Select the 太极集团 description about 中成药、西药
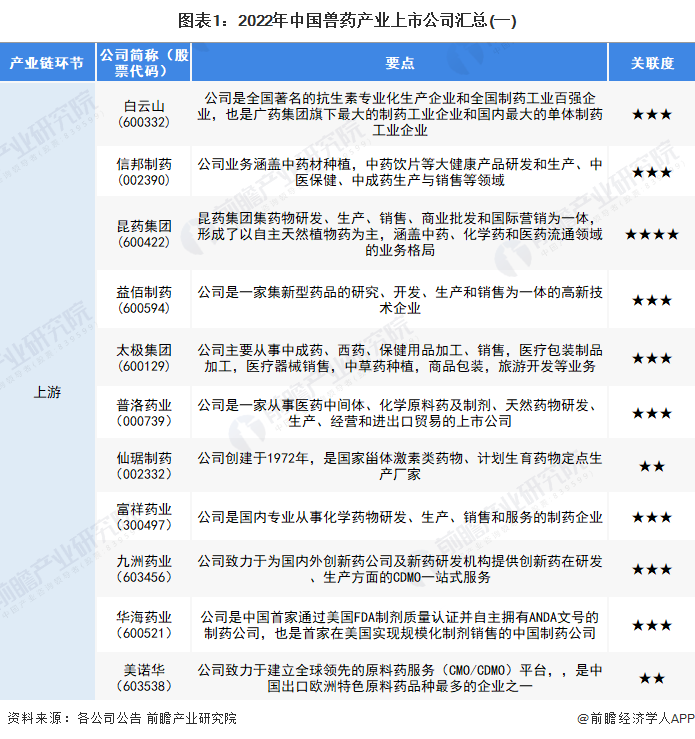Screen dimensions: 695x739 click(400, 358)
